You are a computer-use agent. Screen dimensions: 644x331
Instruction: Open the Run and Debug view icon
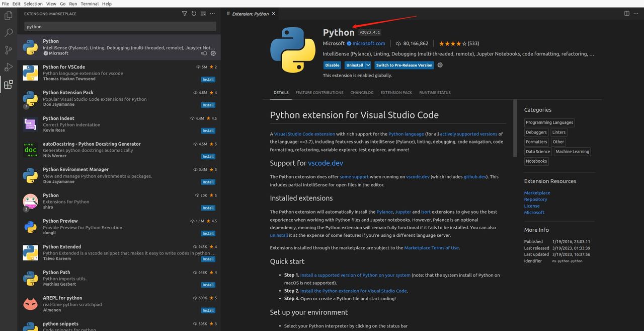(8, 67)
